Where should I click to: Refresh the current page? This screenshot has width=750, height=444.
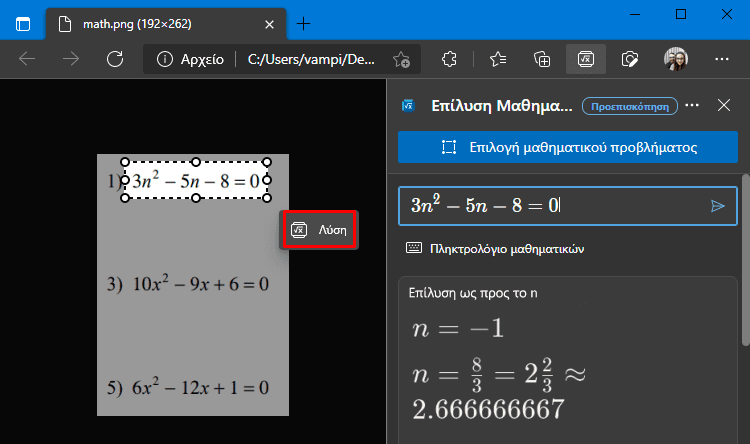click(x=115, y=59)
